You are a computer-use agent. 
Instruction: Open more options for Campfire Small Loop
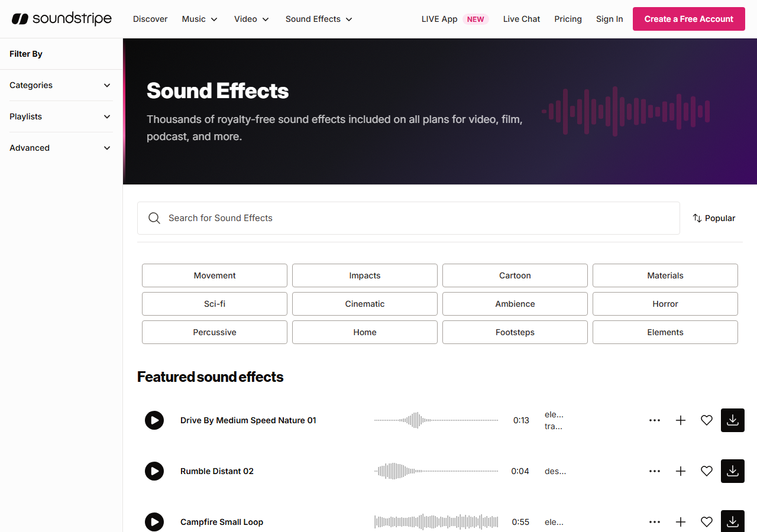tap(655, 522)
